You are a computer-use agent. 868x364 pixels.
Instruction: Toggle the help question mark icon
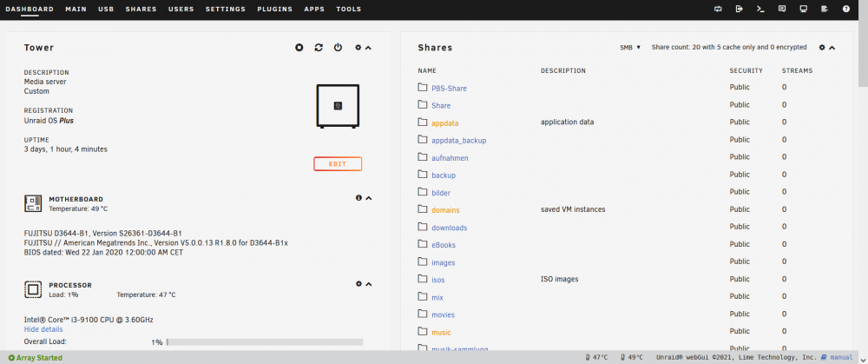click(x=845, y=9)
